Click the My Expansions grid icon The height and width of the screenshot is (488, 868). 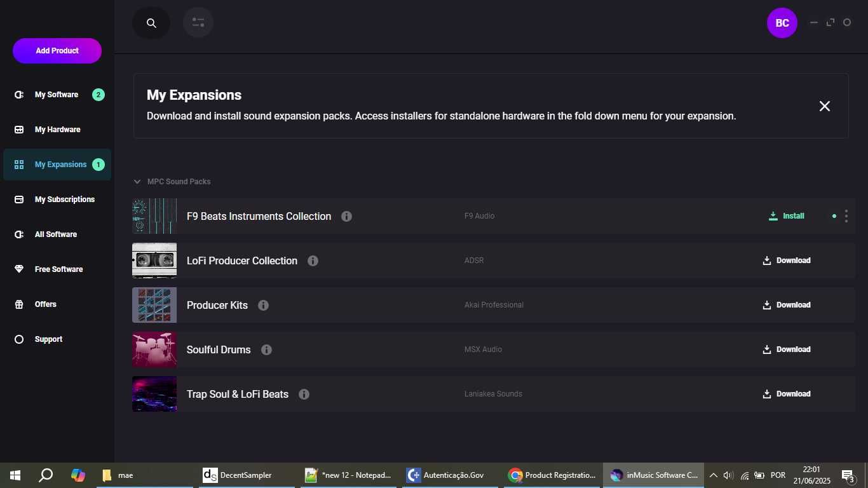[x=19, y=165]
